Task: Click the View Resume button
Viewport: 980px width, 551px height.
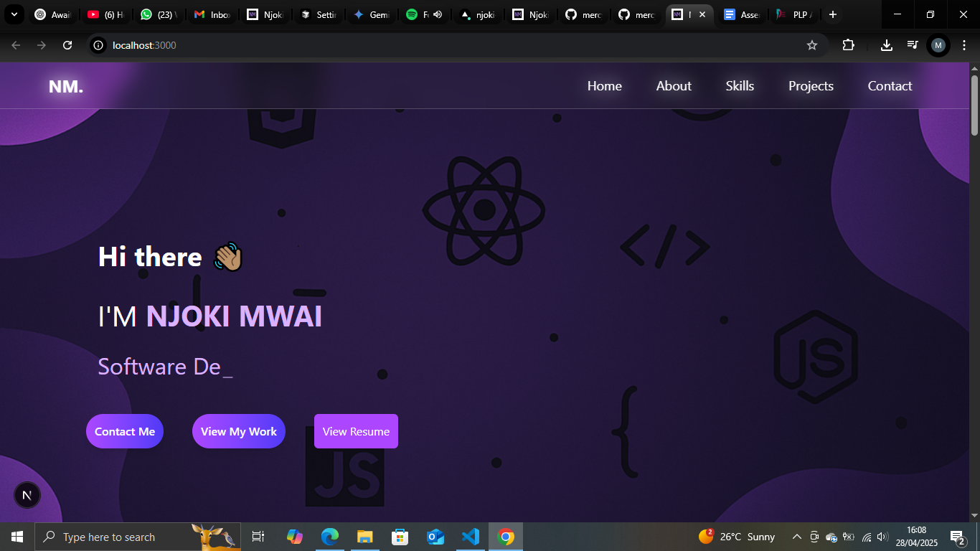Action: pyautogui.click(x=356, y=431)
